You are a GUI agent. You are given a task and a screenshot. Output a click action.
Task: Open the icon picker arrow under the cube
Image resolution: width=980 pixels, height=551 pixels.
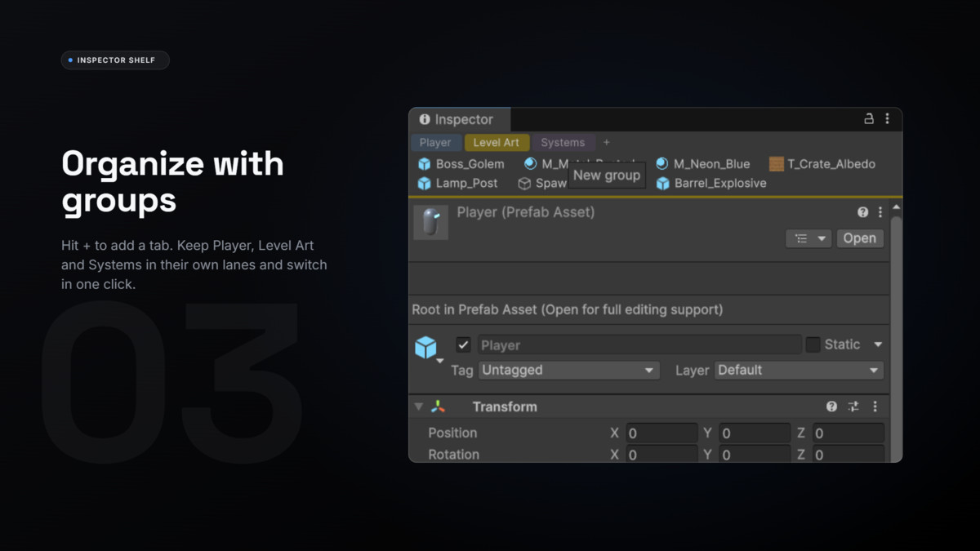point(439,361)
